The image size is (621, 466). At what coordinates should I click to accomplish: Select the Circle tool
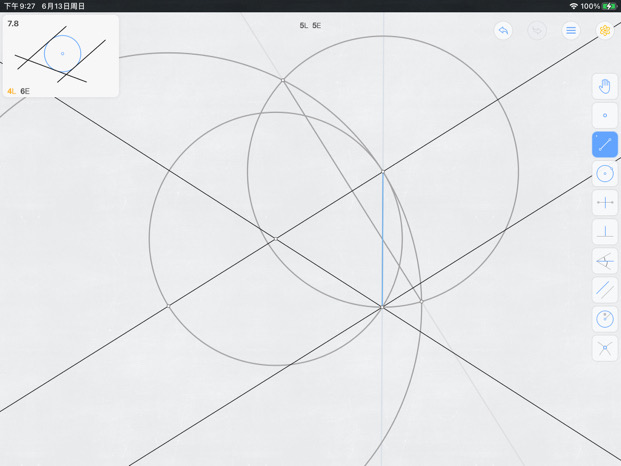pos(605,173)
